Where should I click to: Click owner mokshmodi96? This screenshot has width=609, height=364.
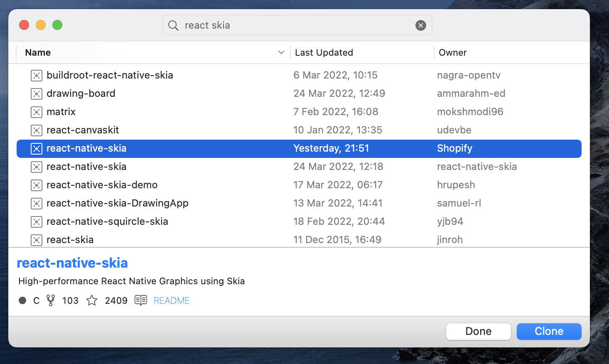470,112
